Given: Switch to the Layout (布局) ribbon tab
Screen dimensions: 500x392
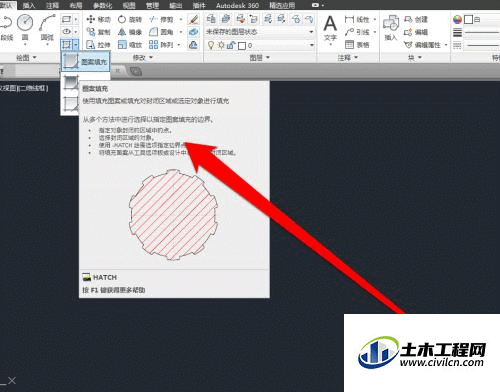Looking at the screenshot, I should [76, 5].
